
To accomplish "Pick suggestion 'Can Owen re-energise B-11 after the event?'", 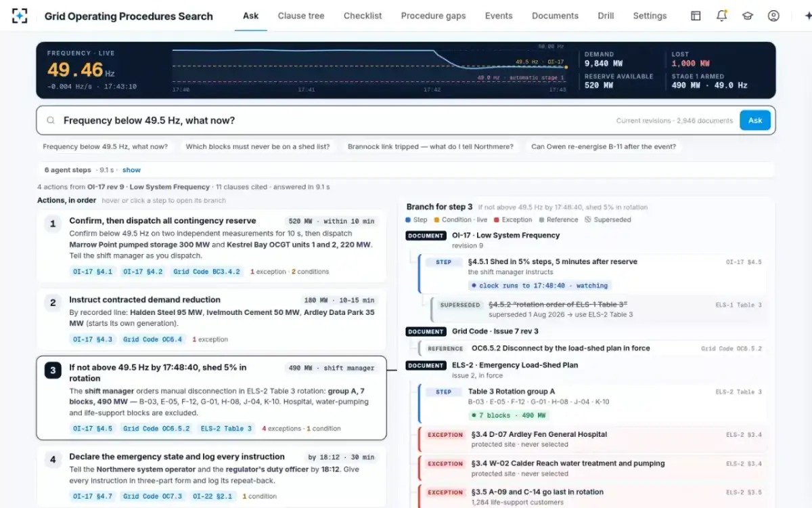I will [604, 146].
